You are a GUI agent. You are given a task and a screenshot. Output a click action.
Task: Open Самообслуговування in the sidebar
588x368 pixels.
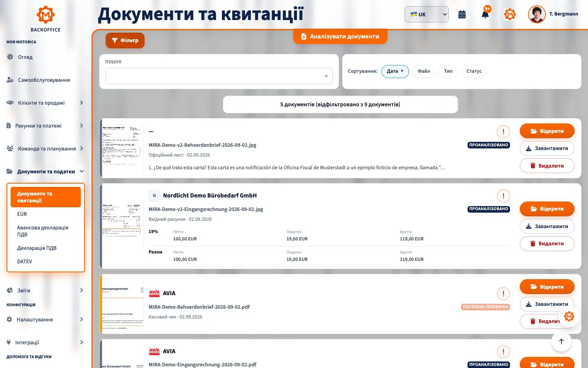(x=45, y=80)
